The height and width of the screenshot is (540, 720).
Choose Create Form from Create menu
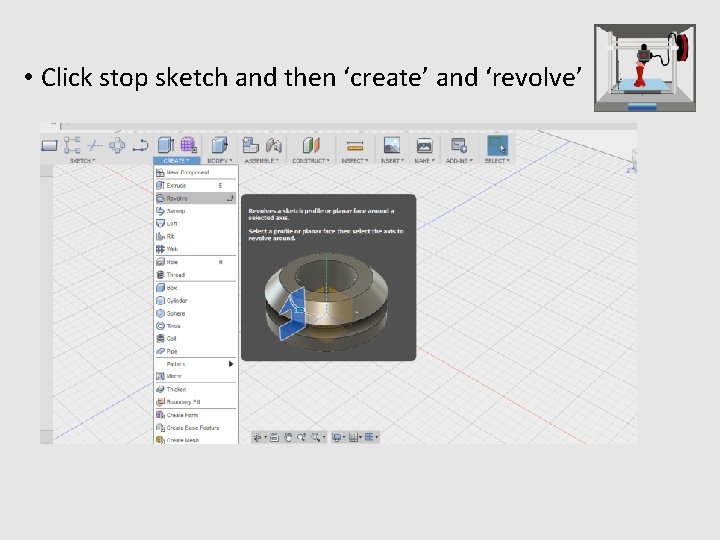(196, 415)
